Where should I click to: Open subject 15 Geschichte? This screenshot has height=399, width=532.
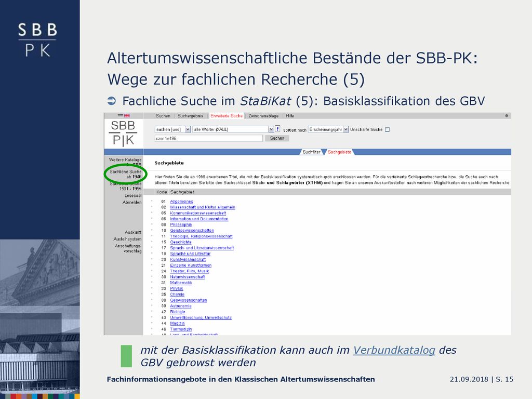181,242
